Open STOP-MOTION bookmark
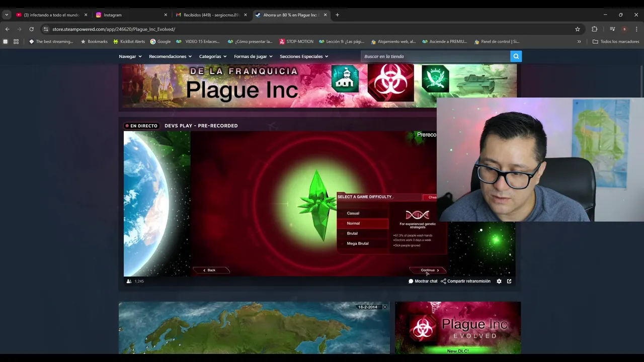 tap(296, 42)
